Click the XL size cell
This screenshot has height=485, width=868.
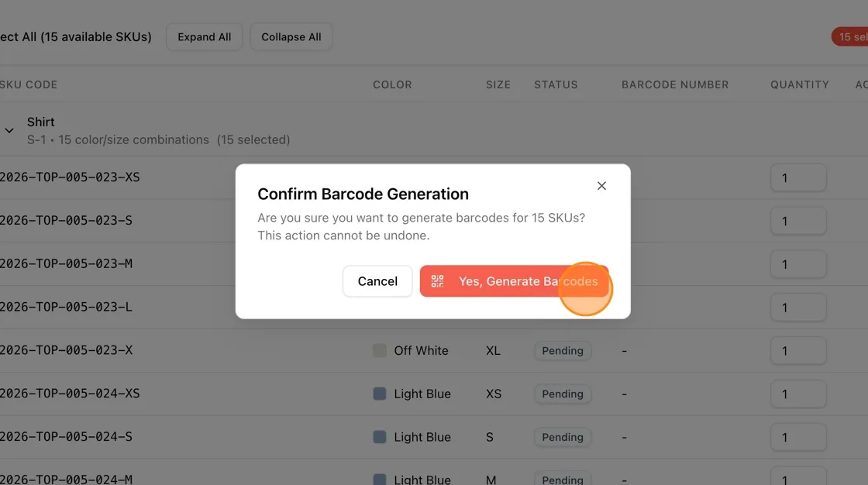point(493,350)
